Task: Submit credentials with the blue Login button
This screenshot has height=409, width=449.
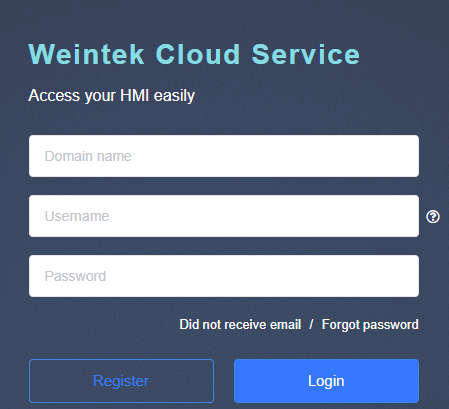Action: [x=326, y=381]
